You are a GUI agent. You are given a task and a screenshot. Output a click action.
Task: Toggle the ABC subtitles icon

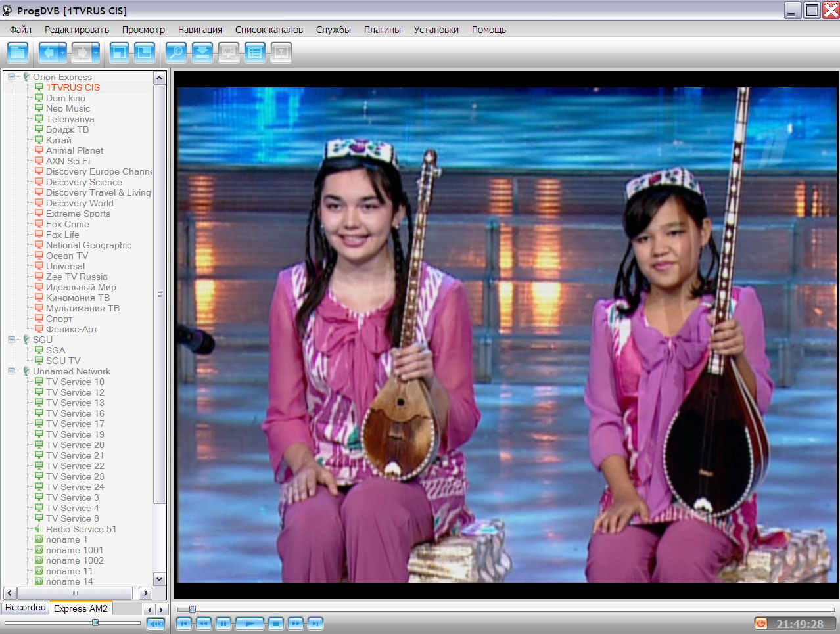pos(229,53)
